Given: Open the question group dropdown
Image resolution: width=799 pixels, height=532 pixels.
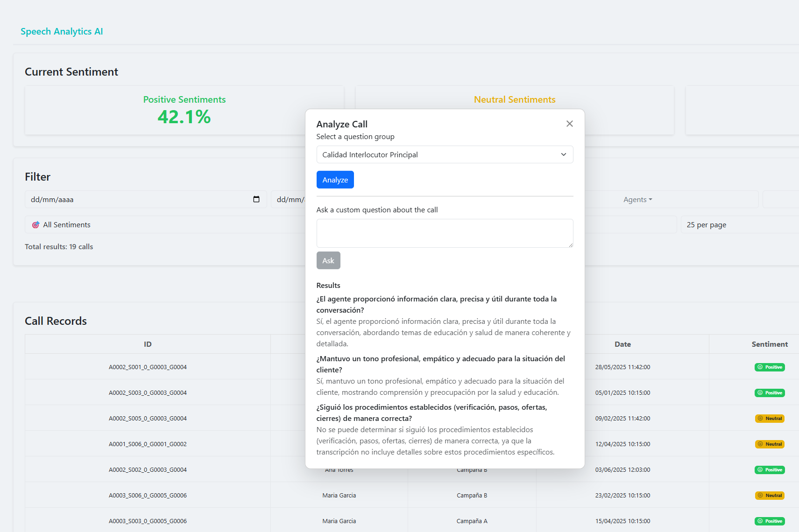Looking at the screenshot, I should [445, 154].
